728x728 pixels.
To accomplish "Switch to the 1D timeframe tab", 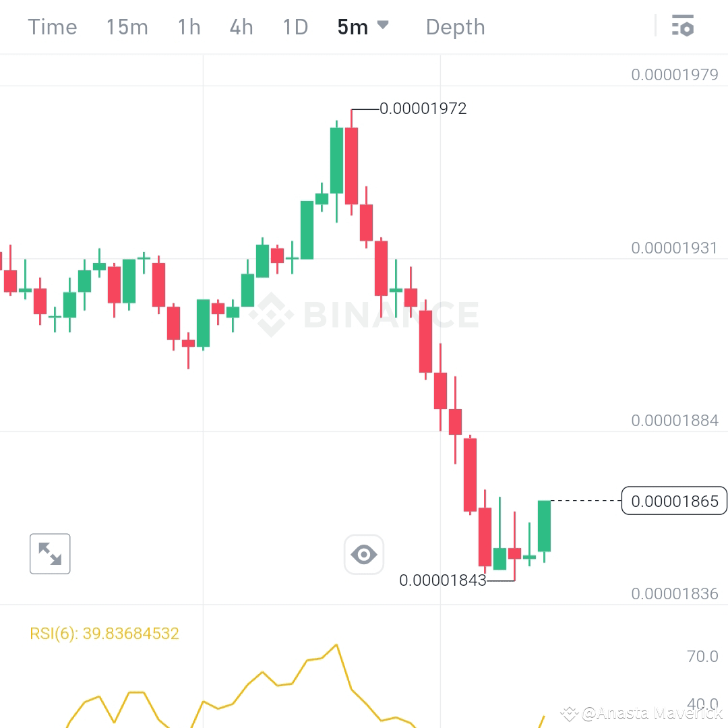I will click(x=295, y=27).
